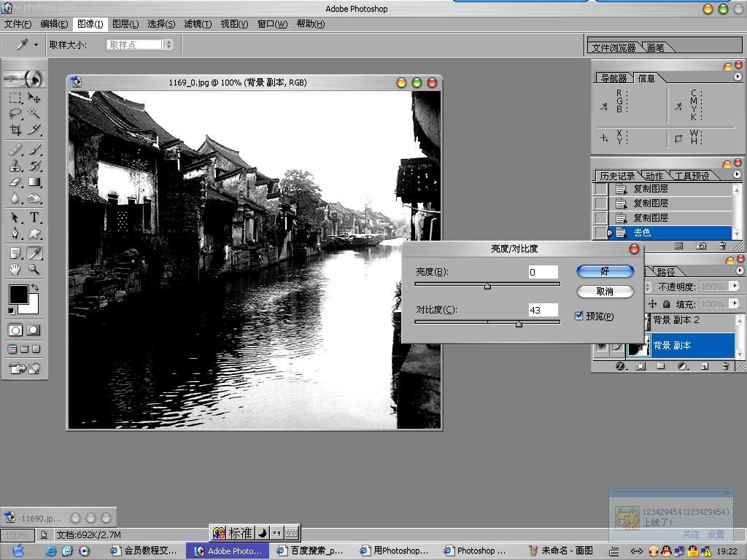Add a layer mask in Layers panel
Image resolution: width=747 pixels, height=560 pixels.
point(640,366)
